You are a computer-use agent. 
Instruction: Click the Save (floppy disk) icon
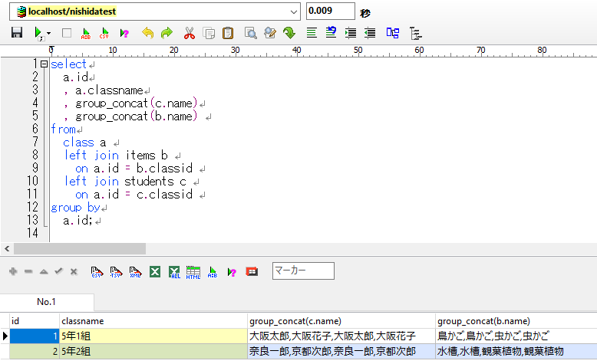[17, 33]
